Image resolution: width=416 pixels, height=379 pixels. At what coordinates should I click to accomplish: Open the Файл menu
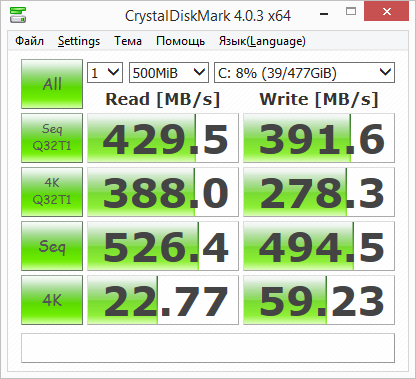coord(29,41)
